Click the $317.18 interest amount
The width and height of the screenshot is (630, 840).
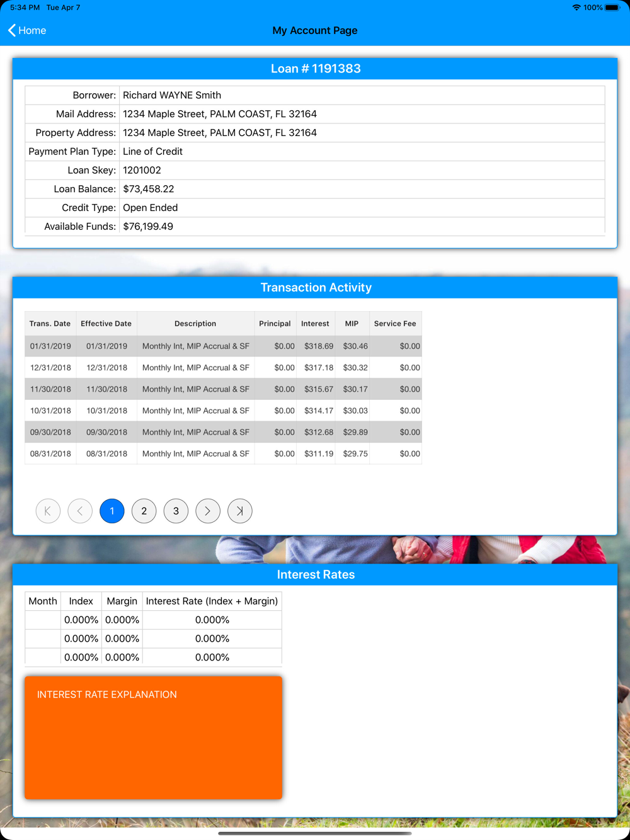pyautogui.click(x=319, y=368)
